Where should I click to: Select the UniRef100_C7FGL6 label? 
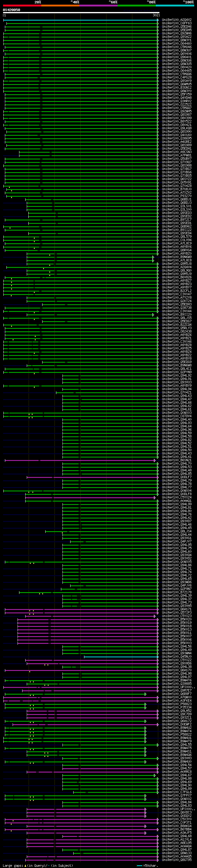click(x=177, y=792)
